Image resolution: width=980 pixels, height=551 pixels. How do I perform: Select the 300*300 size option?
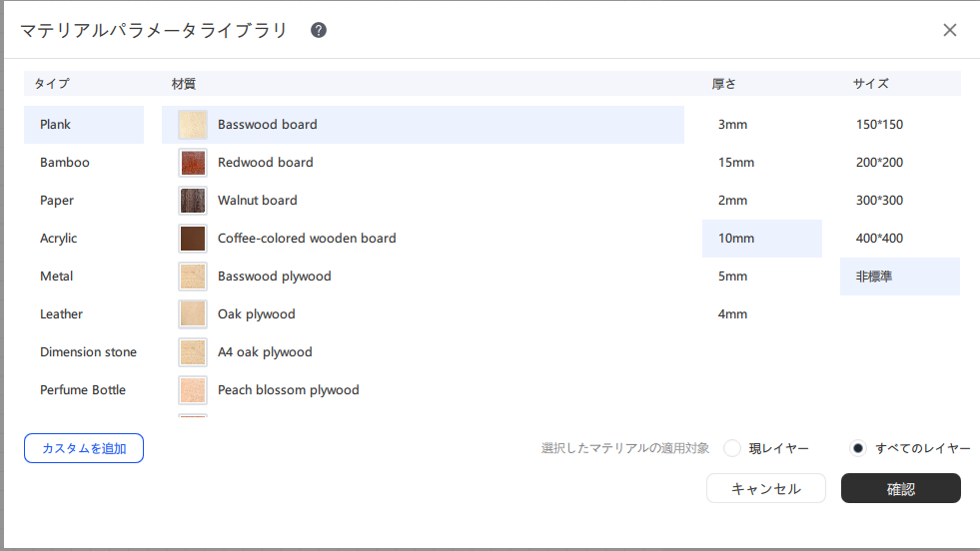(x=879, y=201)
